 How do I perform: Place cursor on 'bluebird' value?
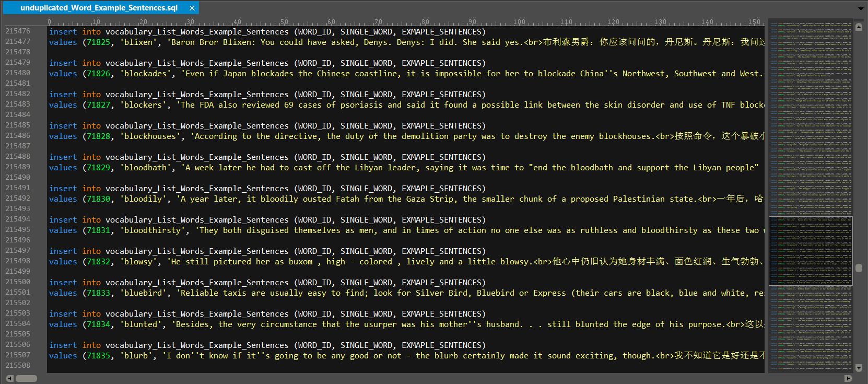point(143,293)
